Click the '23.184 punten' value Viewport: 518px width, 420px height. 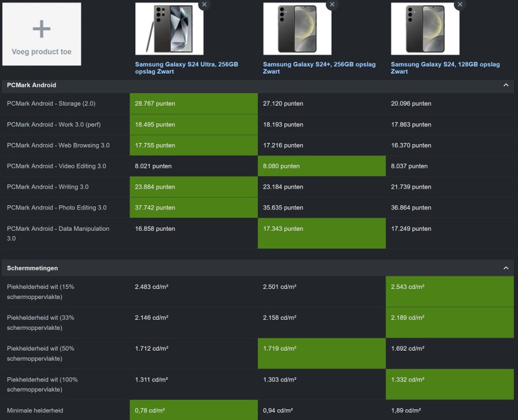click(283, 187)
